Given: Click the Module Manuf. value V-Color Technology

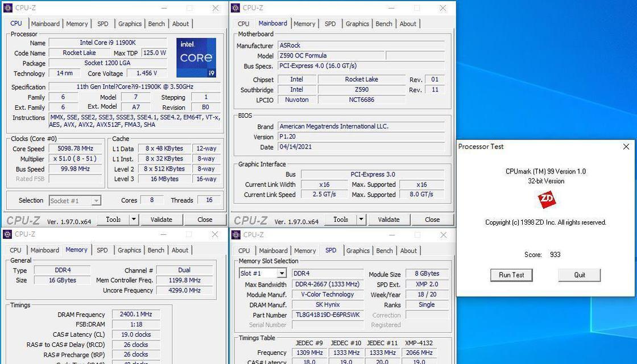Looking at the screenshot, I should 328,295.
